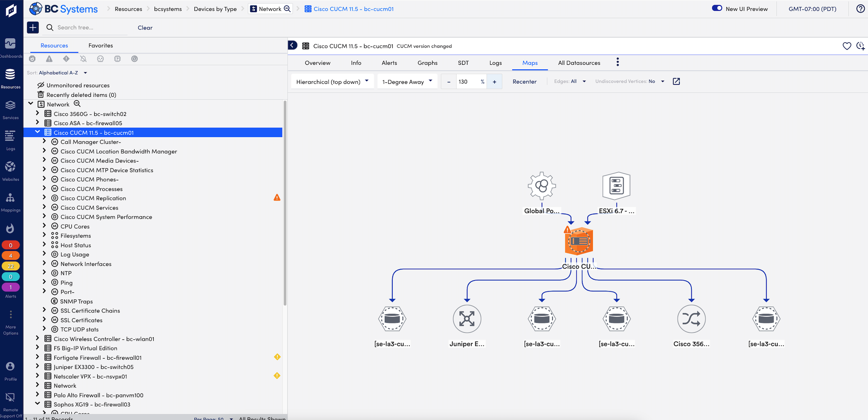The image size is (868, 420).
Task: Switch to the Favorites tab
Action: coord(101,45)
